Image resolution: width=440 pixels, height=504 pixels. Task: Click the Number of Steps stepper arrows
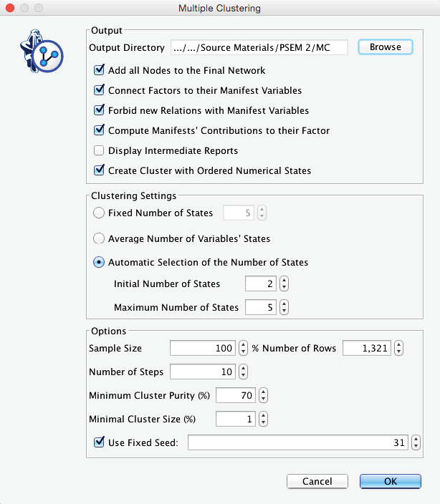coord(243,372)
